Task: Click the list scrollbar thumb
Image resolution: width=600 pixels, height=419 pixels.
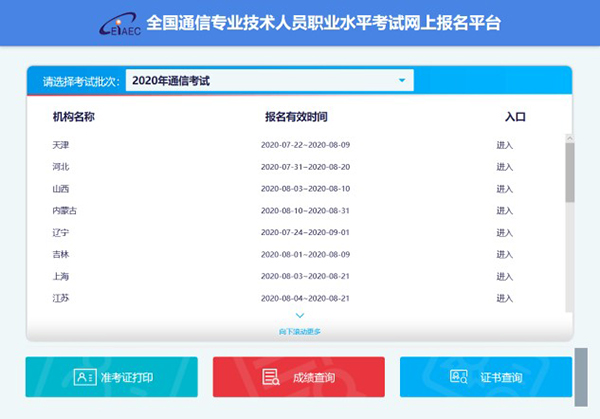Action: click(570, 173)
